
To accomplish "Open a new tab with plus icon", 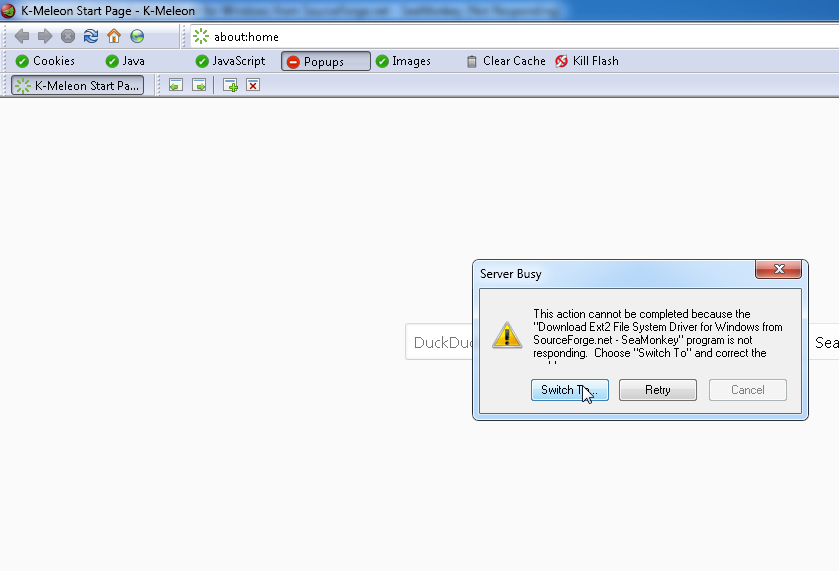I will coord(230,85).
